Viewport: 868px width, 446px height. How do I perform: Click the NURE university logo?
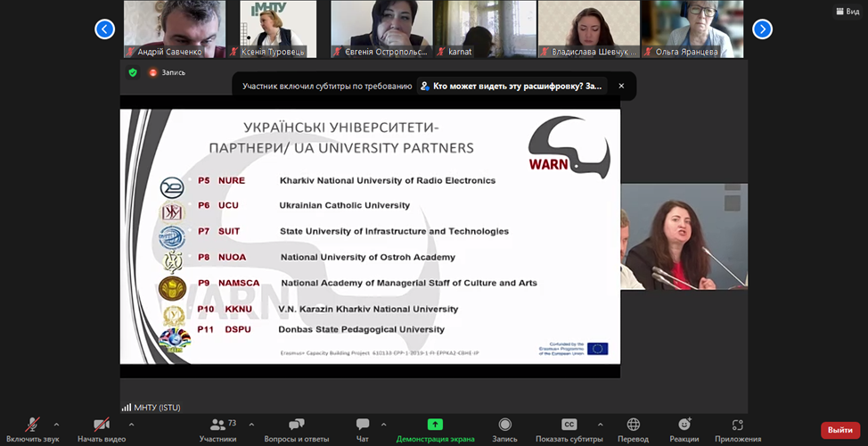172,188
